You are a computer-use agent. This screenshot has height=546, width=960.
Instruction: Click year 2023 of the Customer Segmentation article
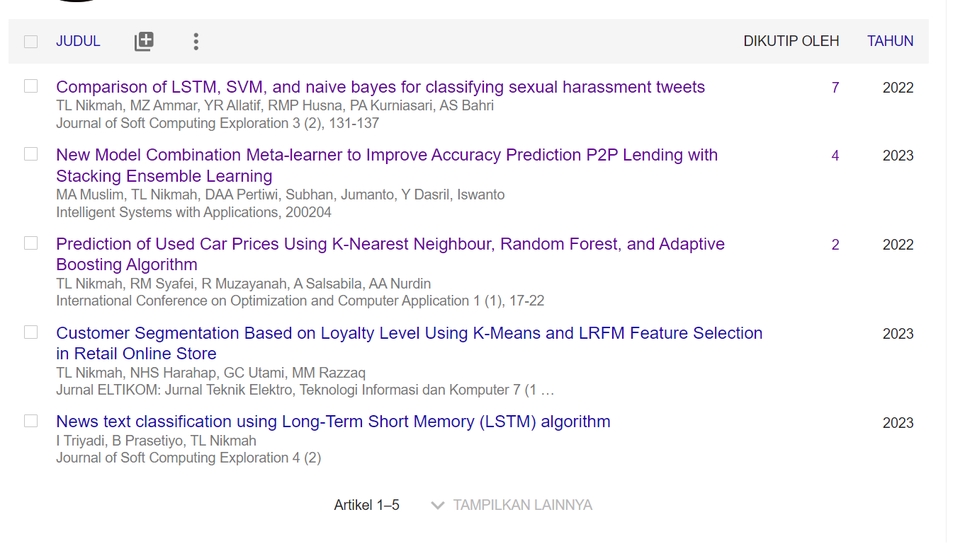coord(898,334)
